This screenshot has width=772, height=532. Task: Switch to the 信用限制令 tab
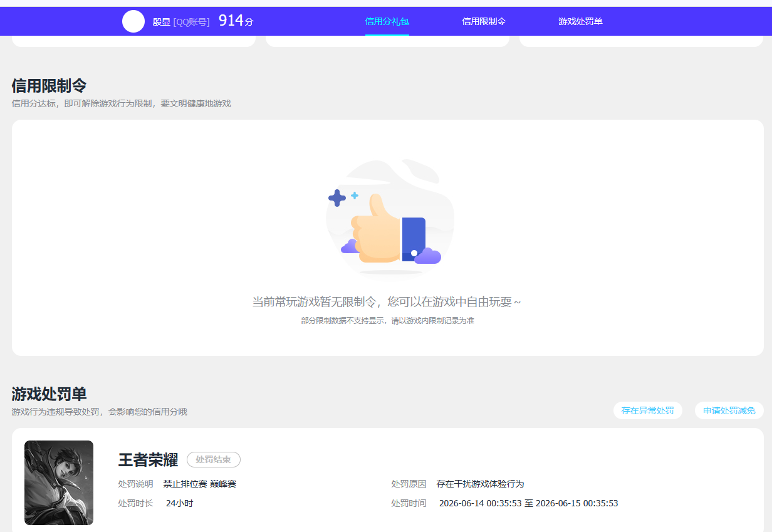coord(484,21)
